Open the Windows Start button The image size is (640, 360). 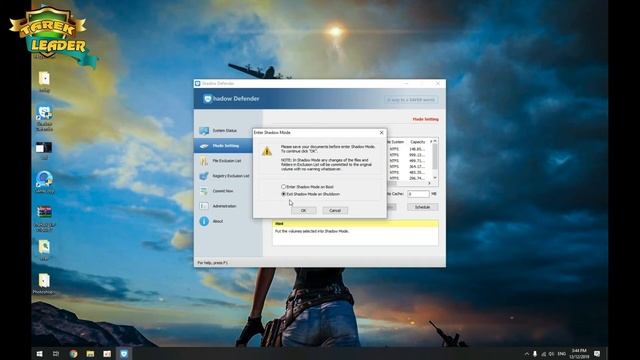pos(40,353)
